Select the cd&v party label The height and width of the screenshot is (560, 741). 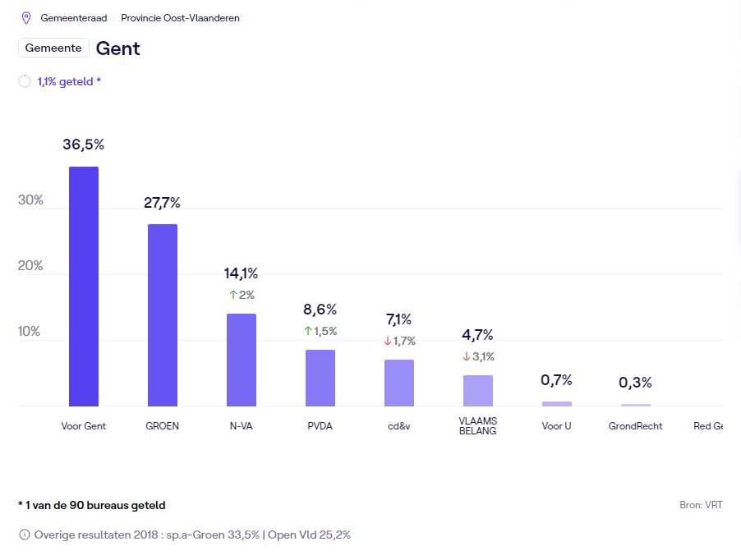(x=399, y=426)
